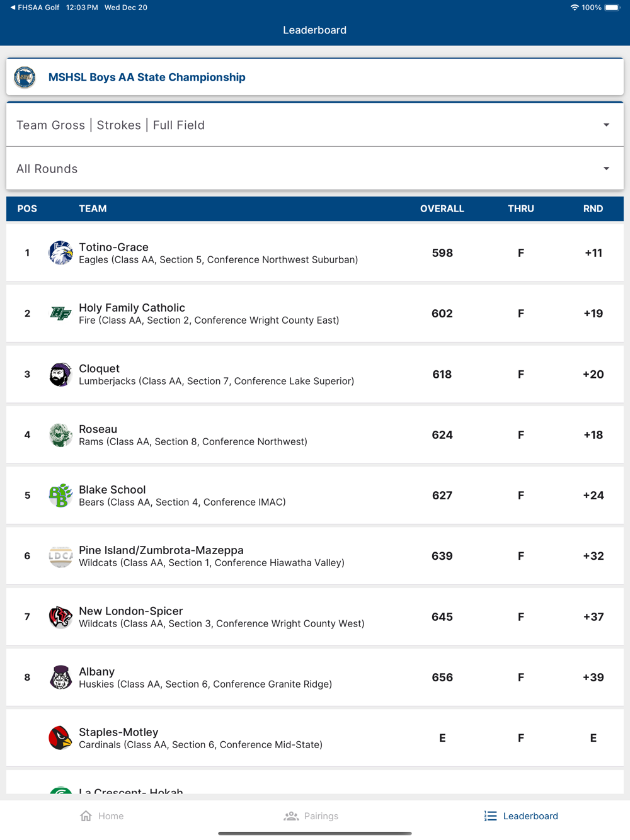Image resolution: width=630 pixels, height=840 pixels.
Task: Open Totino-Grace's 598 overall score
Action: point(442,253)
